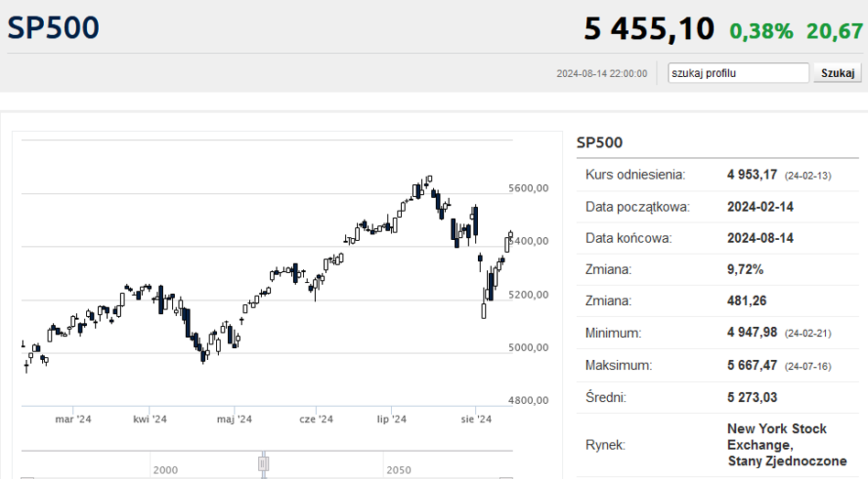
Task: Click the cze '24 date label
Action: (x=316, y=419)
